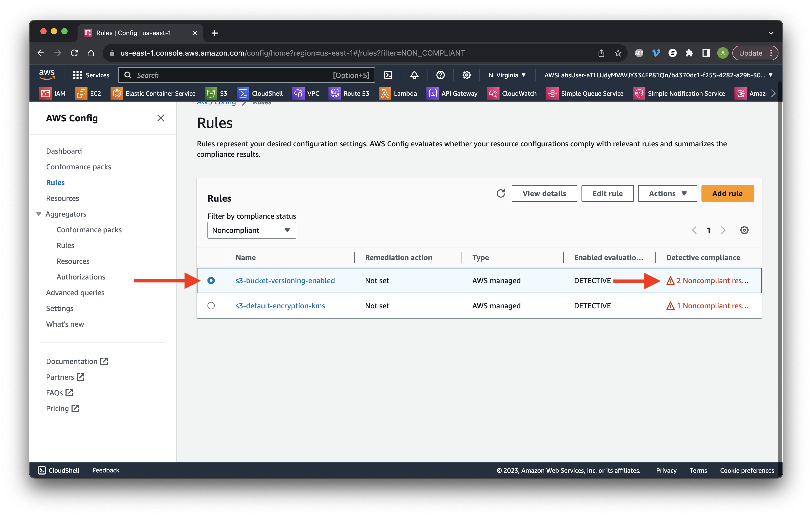The height and width of the screenshot is (517, 812).
Task: Open AWS console settings gear
Action: (x=466, y=75)
